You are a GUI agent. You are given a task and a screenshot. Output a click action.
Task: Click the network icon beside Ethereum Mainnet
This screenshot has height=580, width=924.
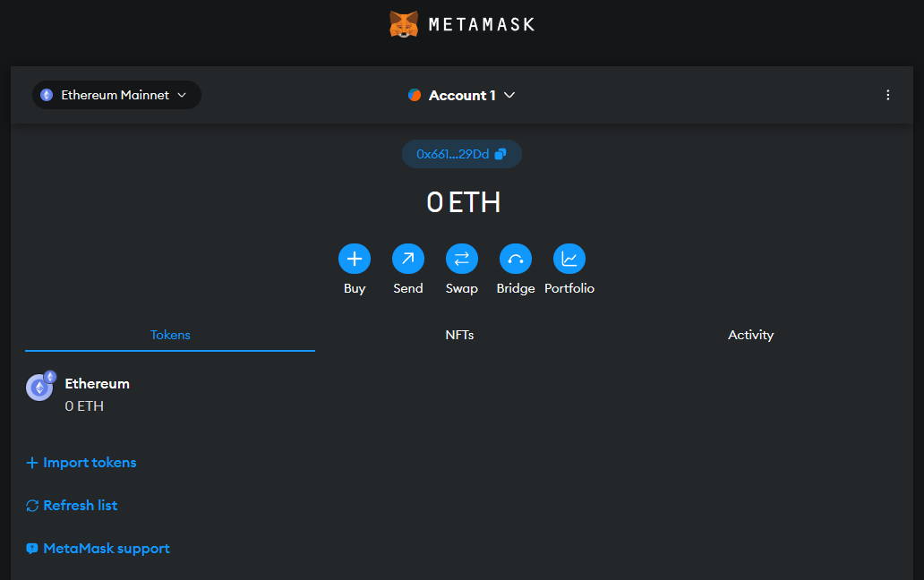[46, 94]
